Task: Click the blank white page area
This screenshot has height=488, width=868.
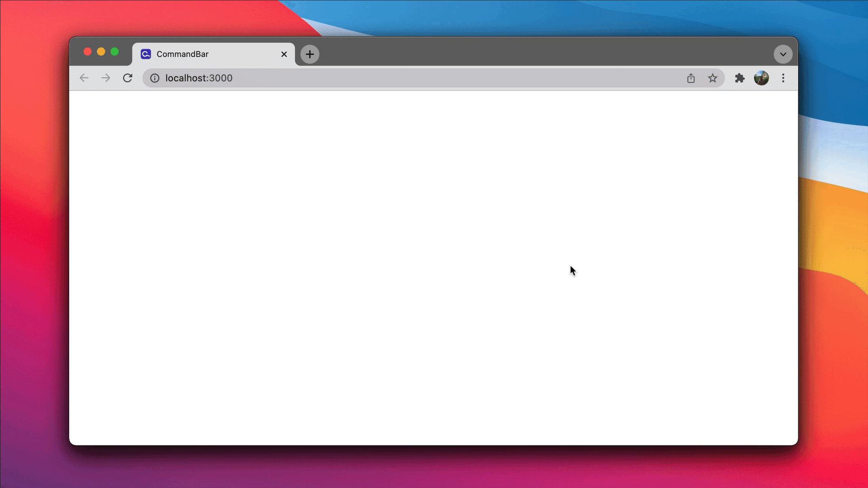Action: 362,271
